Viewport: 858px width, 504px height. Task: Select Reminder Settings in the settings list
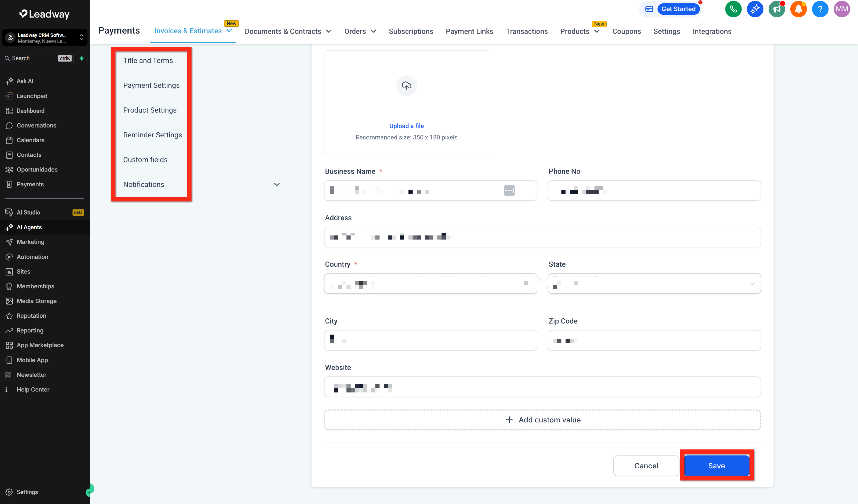pos(152,135)
